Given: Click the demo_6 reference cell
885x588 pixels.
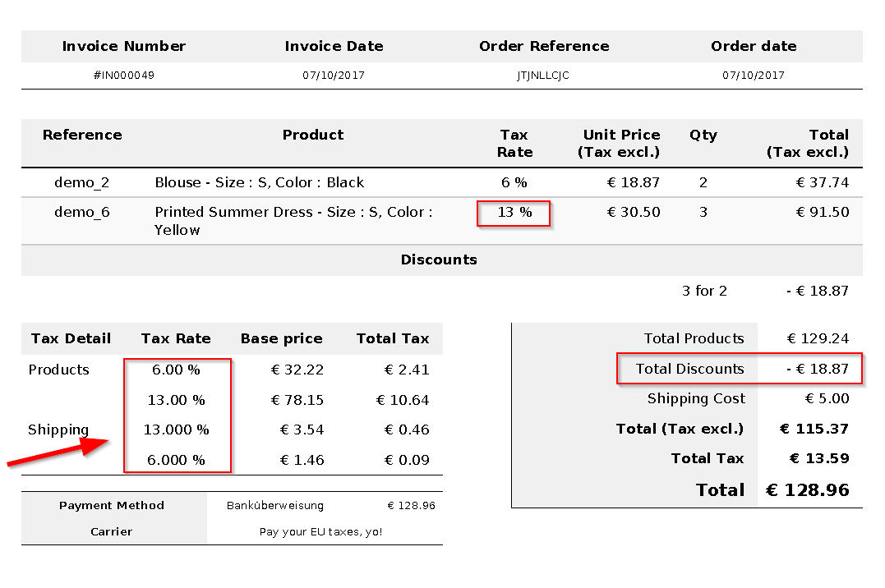Looking at the screenshot, I should 82,212.
